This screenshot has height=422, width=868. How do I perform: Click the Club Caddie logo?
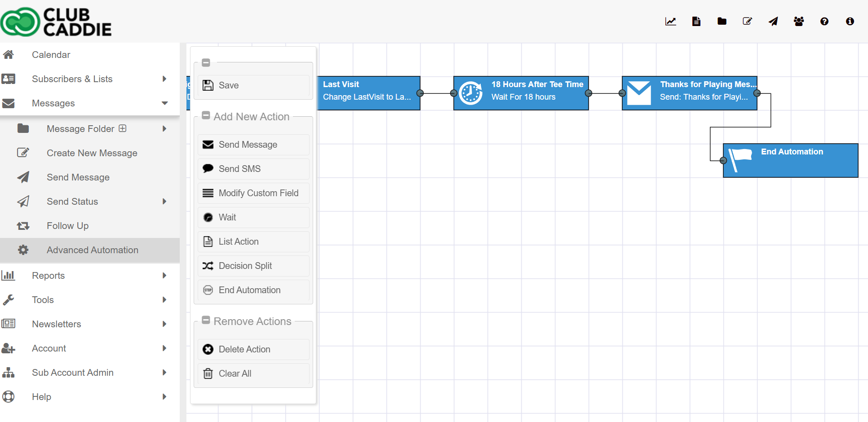point(56,22)
